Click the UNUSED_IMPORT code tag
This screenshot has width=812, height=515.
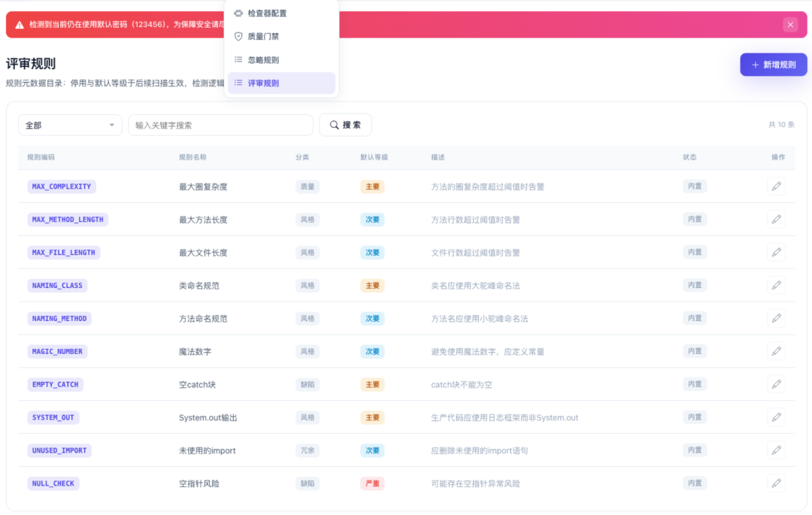coord(59,450)
